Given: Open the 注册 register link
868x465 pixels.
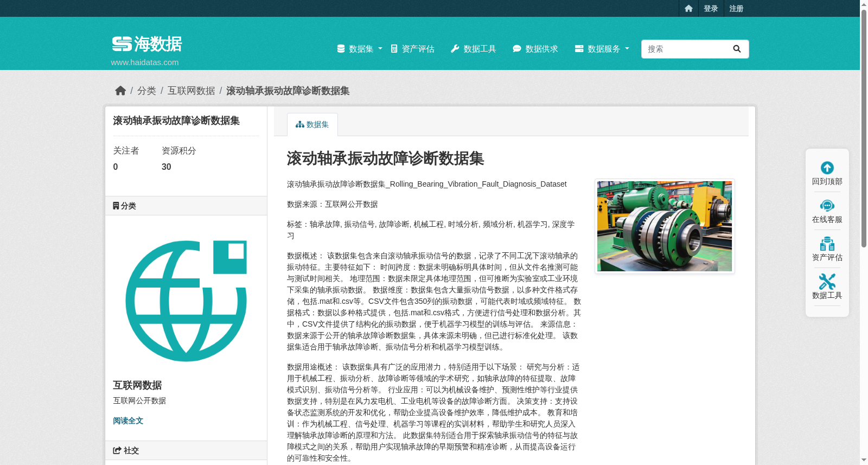Looking at the screenshot, I should pyautogui.click(x=736, y=9).
